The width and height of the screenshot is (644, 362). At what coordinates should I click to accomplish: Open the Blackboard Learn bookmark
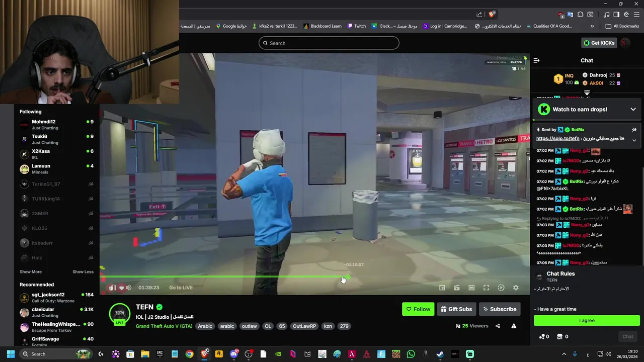pos(323,26)
